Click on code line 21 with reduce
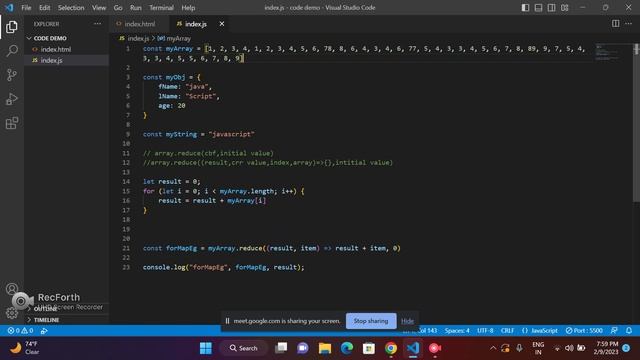The image size is (640, 360). click(x=271, y=248)
